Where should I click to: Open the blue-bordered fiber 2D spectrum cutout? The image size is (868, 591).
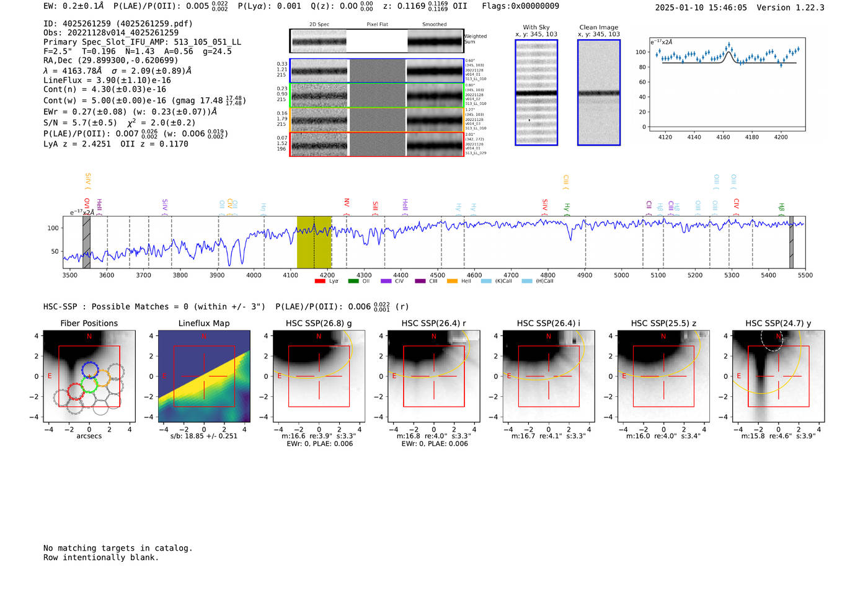[319, 71]
